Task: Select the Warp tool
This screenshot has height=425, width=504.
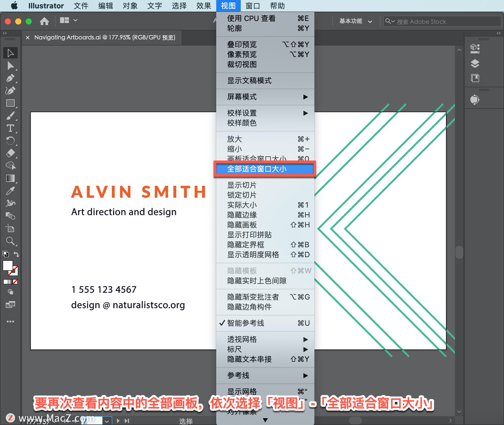Action: coord(10,203)
